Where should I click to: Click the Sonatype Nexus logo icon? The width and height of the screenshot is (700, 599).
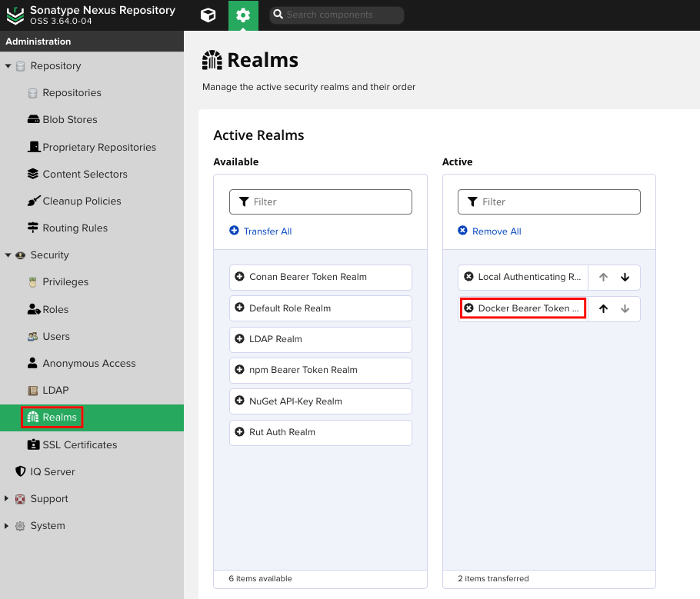(15, 15)
